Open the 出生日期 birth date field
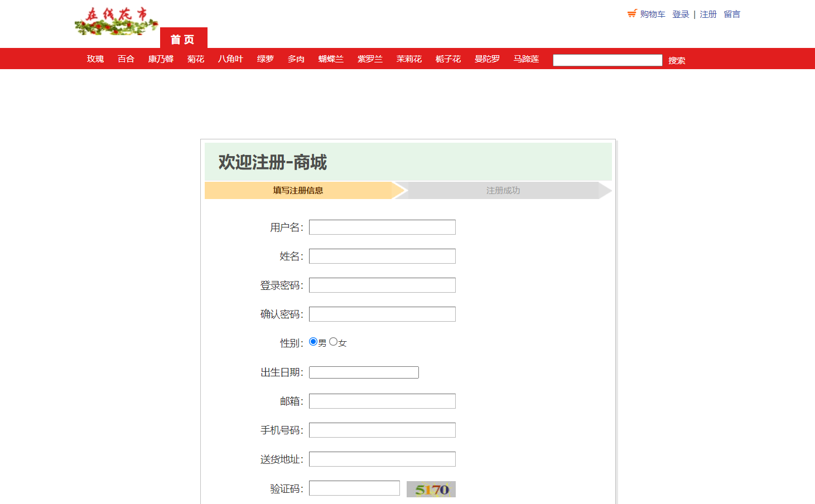This screenshot has width=815, height=504. (364, 372)
